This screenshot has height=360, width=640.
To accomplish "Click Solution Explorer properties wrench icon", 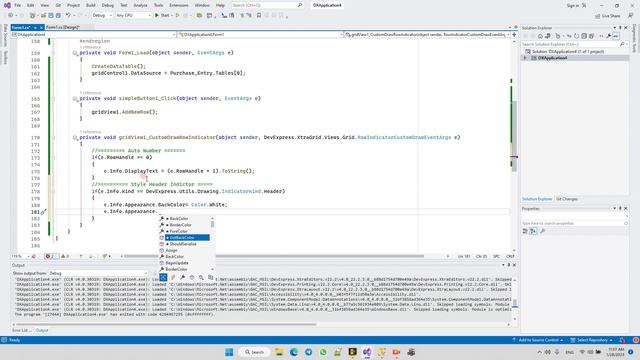I will pos(608,36).
